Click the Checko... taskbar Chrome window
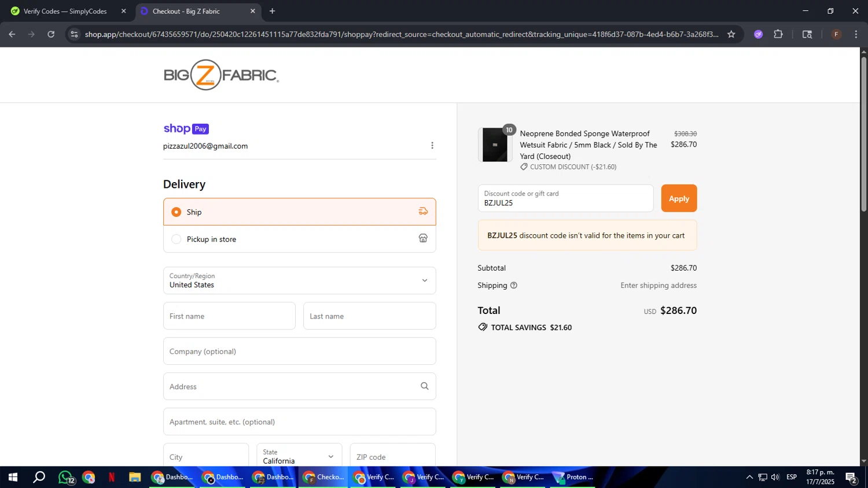The width and height of the screenshot is (868, 488). pyautogui.click(x=323, y=477)
